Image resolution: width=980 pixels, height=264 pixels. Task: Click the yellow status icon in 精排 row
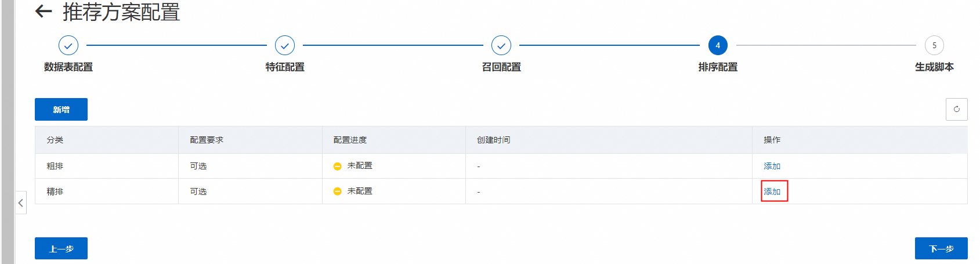click(x=337, y=191)
